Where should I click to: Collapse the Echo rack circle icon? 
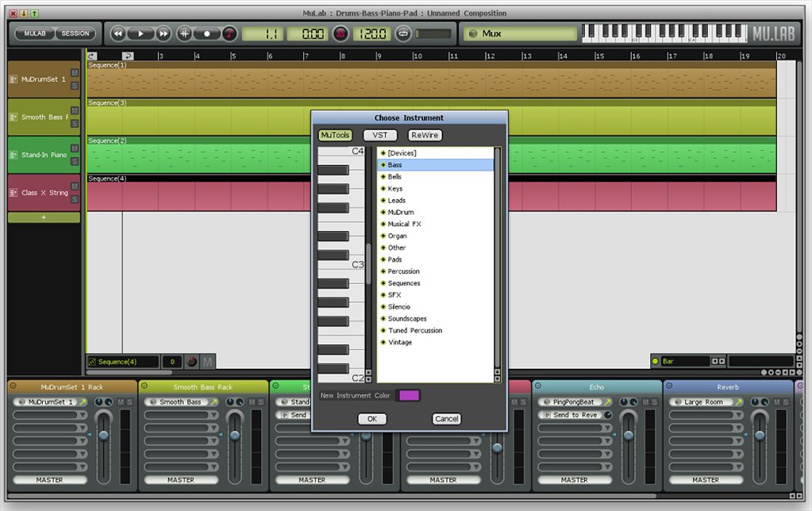pos(538,386)
